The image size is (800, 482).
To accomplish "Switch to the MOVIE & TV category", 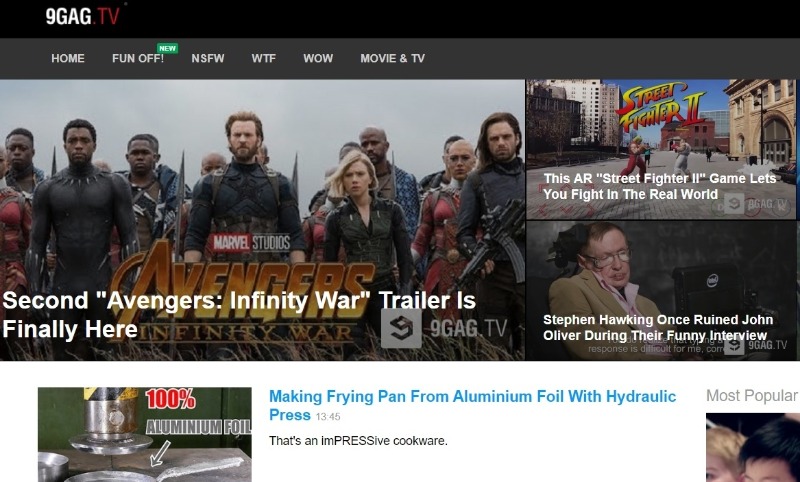I will click(392, 58).
